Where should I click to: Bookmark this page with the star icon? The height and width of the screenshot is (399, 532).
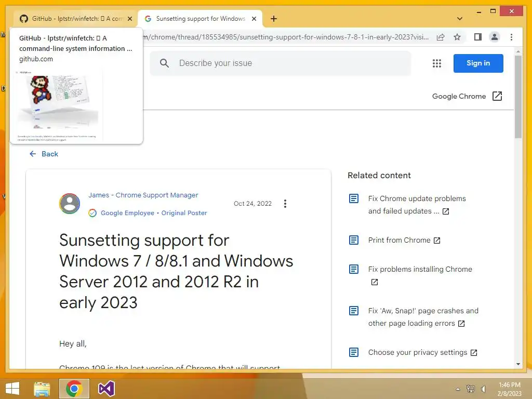click(x=457, y=37)
